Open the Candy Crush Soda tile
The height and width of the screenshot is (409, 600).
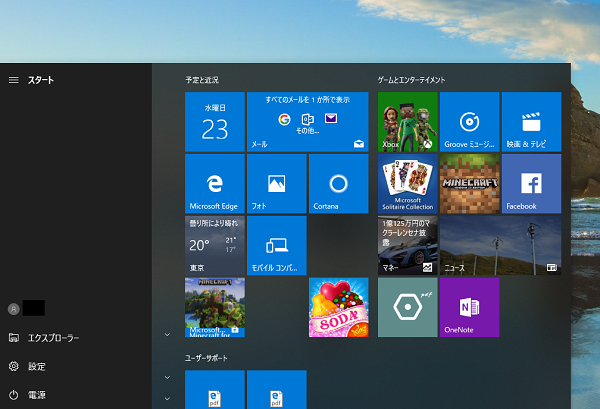pyautogui.click(x=338, y=307)
